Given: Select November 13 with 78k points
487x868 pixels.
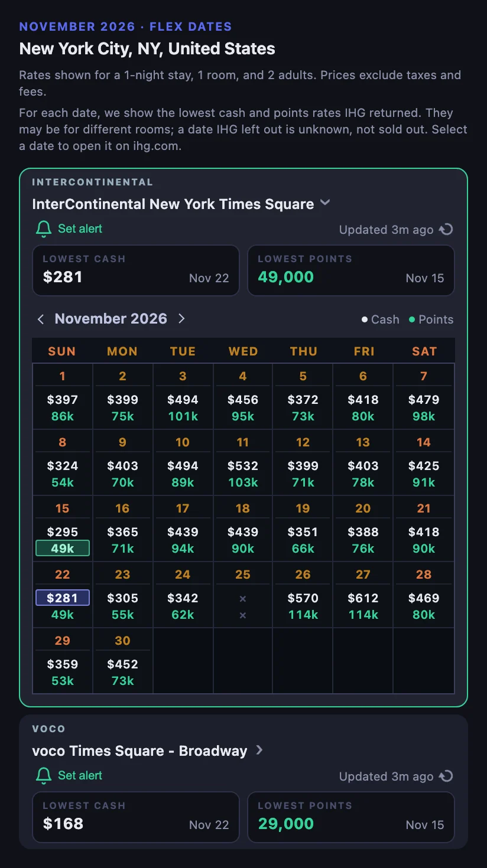Looking at the screenshot, I should pyautogui.click(x=363, y=462).
